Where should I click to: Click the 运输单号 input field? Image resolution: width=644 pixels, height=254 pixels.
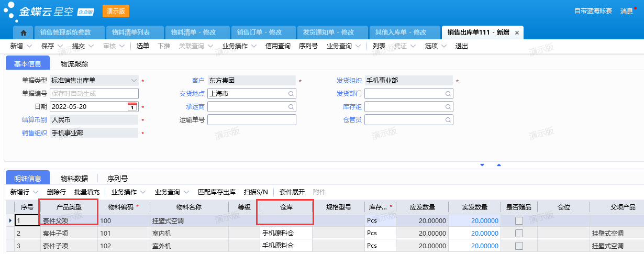click(252, 120)
